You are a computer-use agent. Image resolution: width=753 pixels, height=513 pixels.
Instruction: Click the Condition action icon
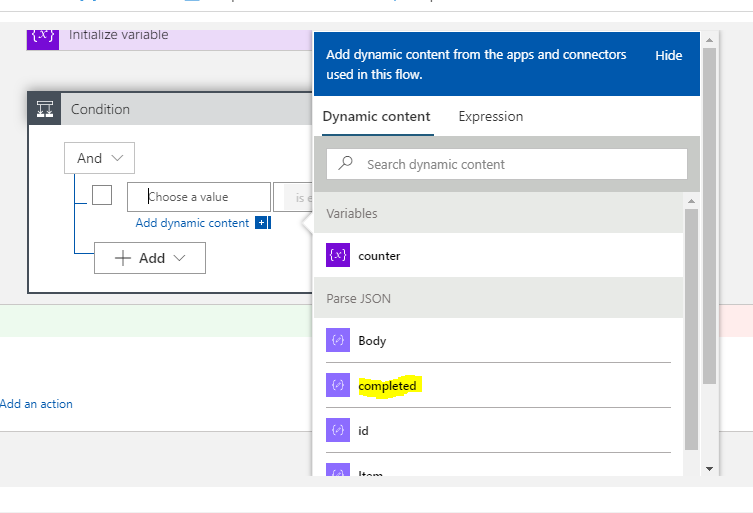(x=45, y=109)
